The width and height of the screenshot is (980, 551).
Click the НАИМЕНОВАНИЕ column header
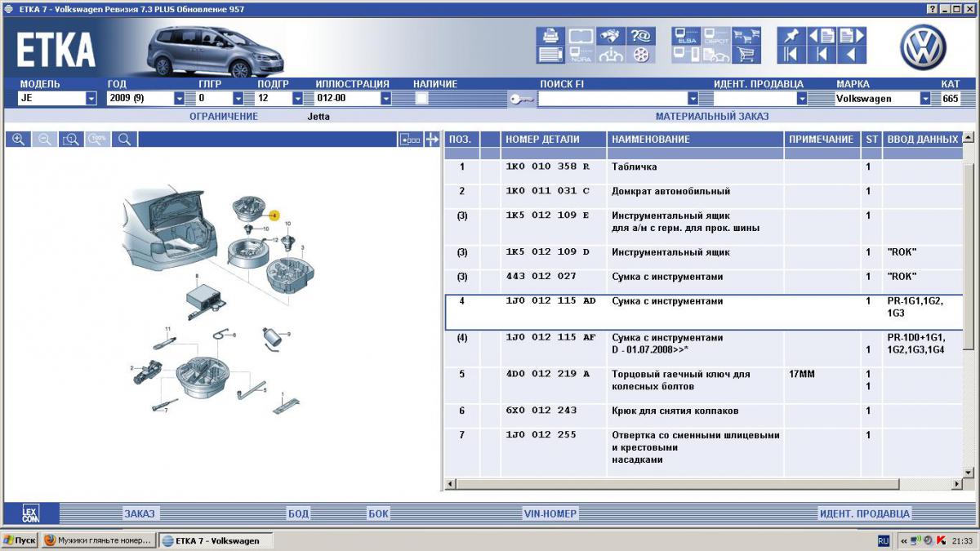[x=696, y=140]
